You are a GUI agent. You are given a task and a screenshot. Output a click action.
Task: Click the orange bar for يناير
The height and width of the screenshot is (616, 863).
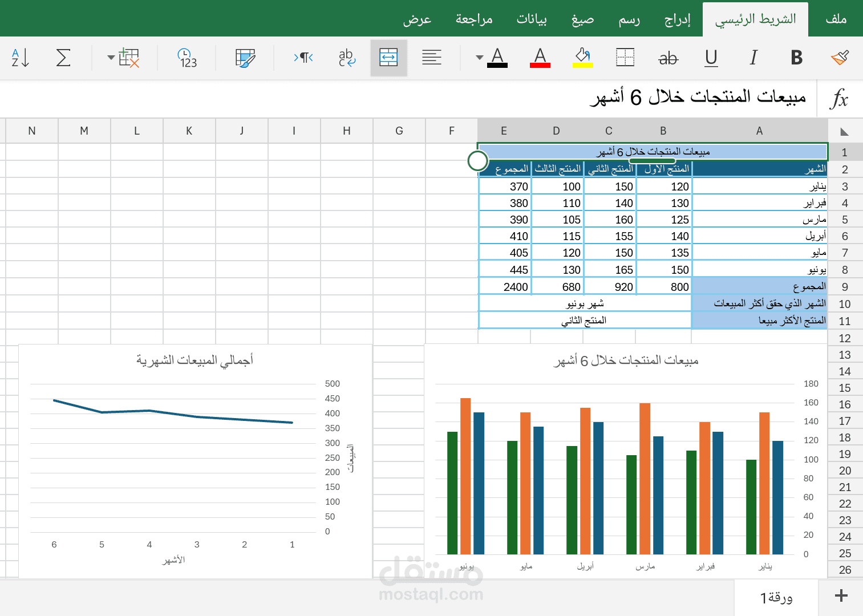tap(764, 483)
